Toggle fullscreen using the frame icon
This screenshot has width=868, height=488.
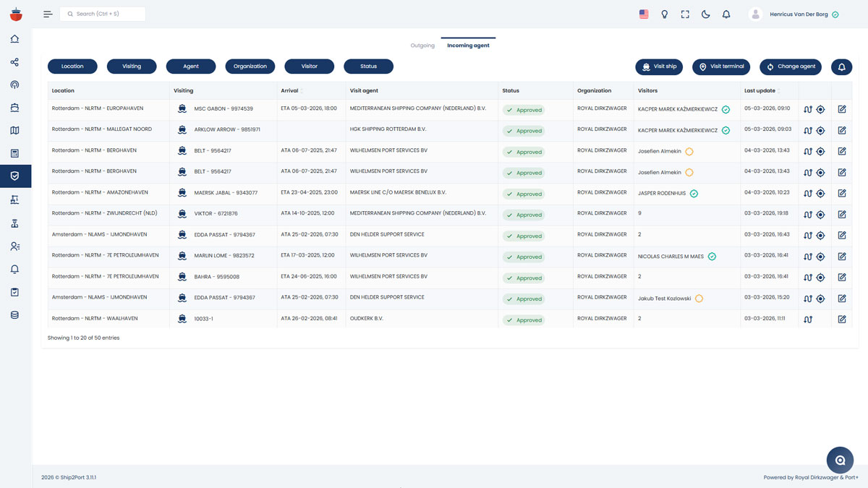pos(684,14)
